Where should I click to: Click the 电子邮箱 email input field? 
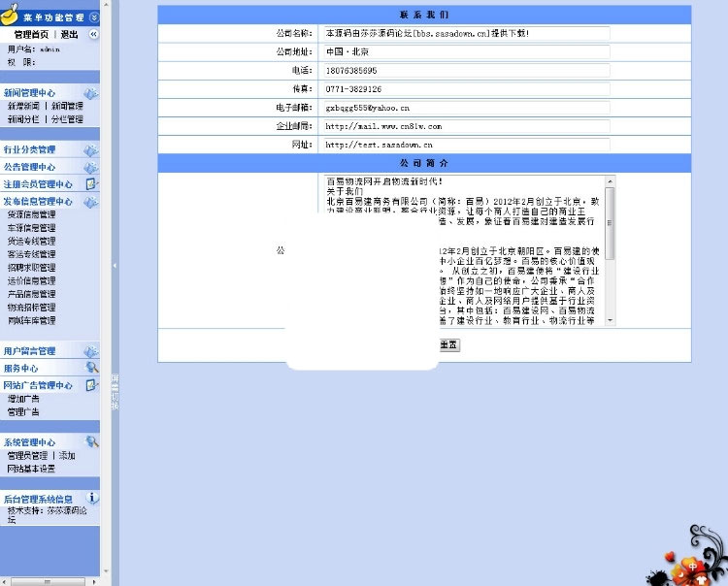(x=465, y=108)
